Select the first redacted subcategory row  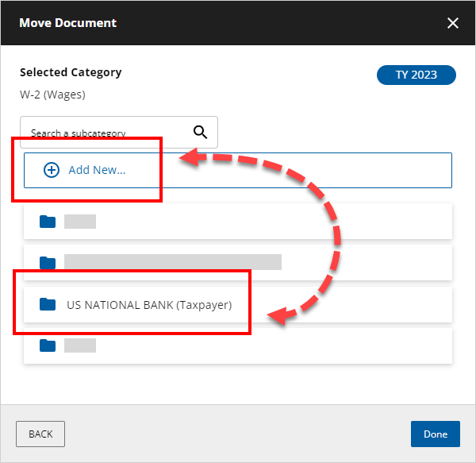point(237,222)
